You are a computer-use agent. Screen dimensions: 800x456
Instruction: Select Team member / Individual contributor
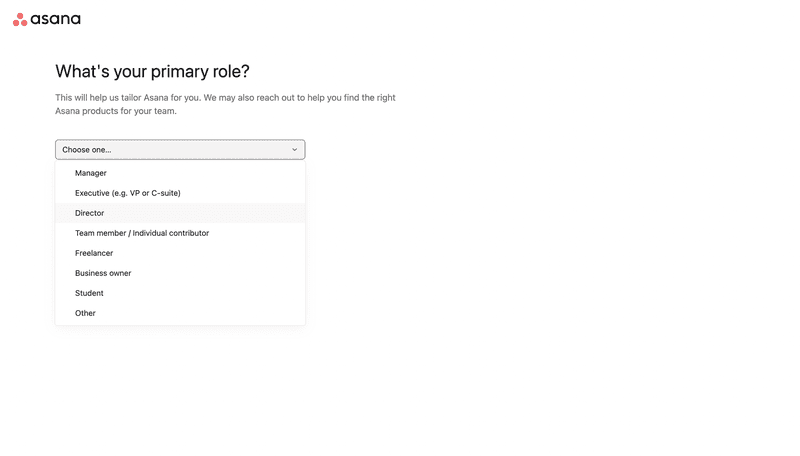pyautogui.click(x=142, y=233)
